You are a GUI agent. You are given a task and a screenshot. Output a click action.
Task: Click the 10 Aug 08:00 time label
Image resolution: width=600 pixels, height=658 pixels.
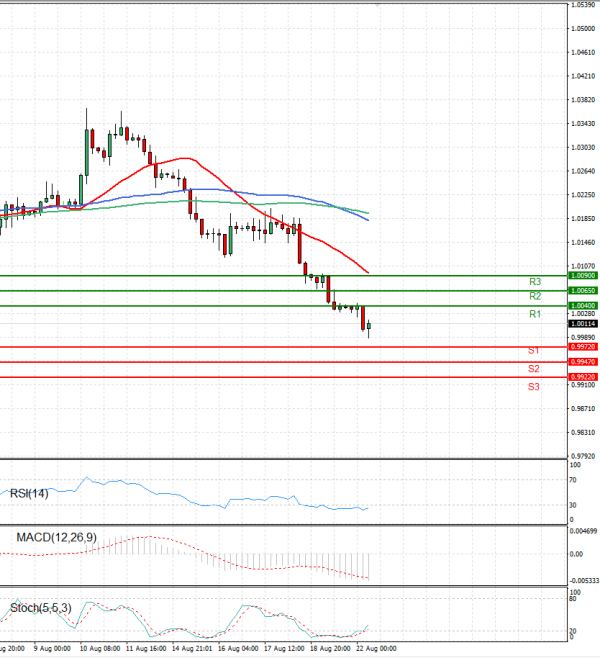coord(100,649)
